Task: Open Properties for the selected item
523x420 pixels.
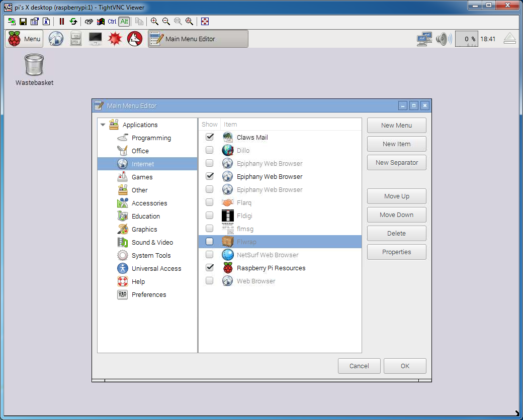Action: click(x=397, y=252)
